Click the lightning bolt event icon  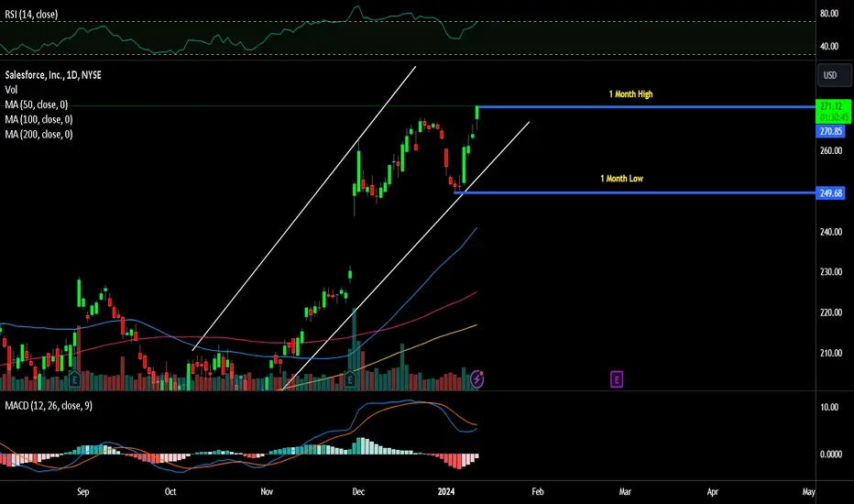(476, 378)
